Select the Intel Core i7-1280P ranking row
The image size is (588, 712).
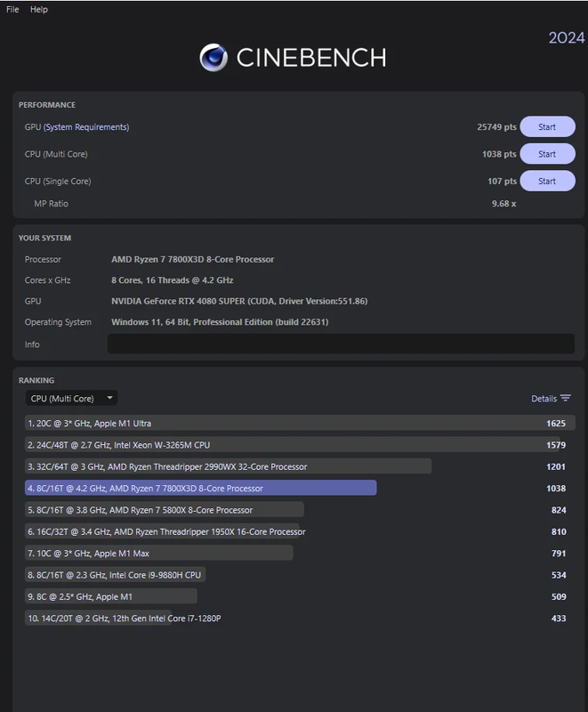[300, 618]
